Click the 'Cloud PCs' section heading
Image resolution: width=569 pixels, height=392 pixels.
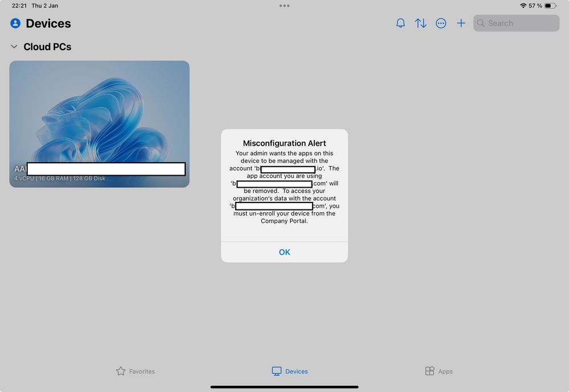click(47, 47)
